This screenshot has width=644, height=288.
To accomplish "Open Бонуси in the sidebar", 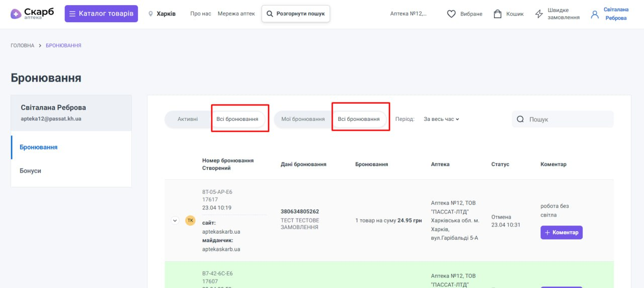I will pos(31,171).
